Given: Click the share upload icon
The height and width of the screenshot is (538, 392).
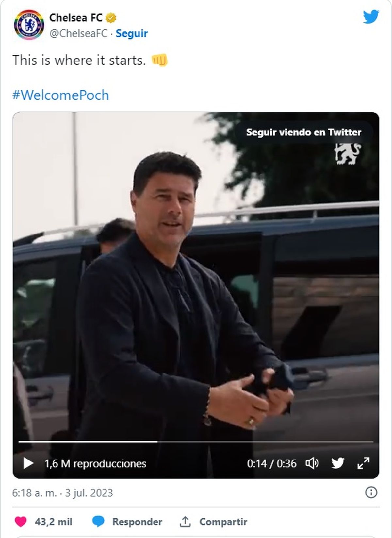Looking at the screenshot, I should point(185,521).
